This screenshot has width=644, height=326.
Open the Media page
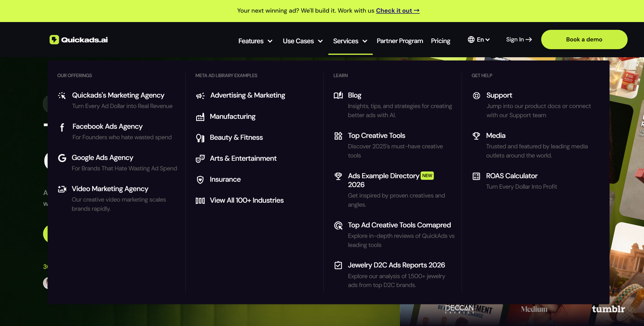pos(496,135)
